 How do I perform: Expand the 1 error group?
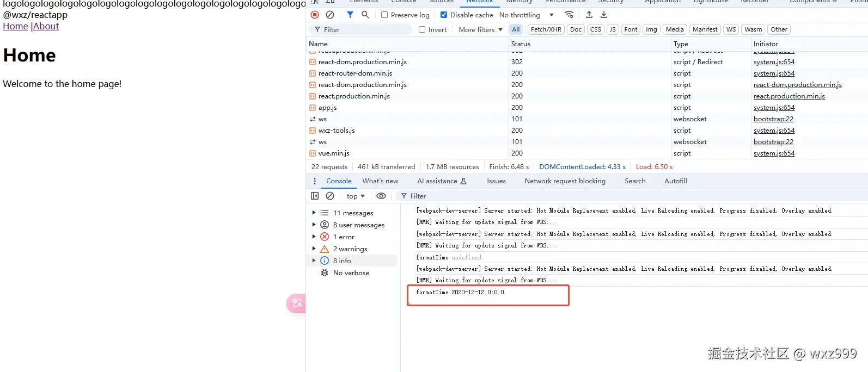314,237
